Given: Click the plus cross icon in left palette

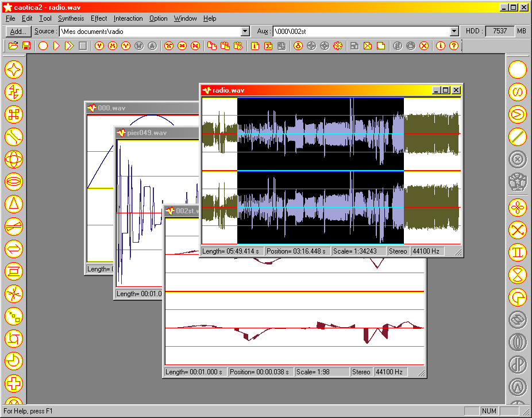Looking at the screenshot, I should [x=14, y=384].
